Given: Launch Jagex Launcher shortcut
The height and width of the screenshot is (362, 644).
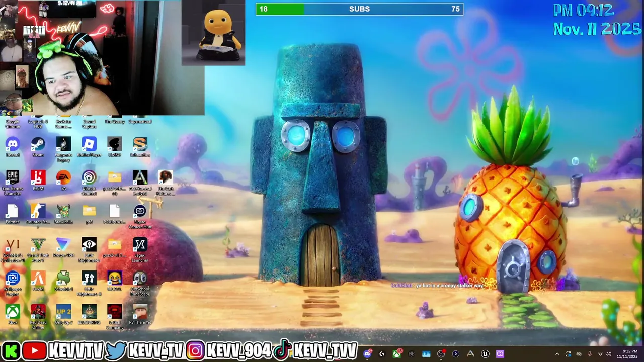Looking at the screenshot, I should 140,250.
